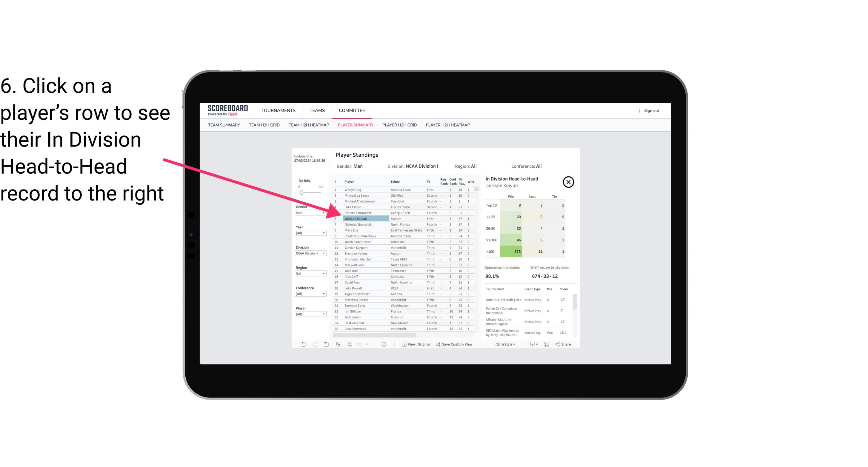
Task: Click the TOURNAMENTS menu item
Action: click(278, 110)
